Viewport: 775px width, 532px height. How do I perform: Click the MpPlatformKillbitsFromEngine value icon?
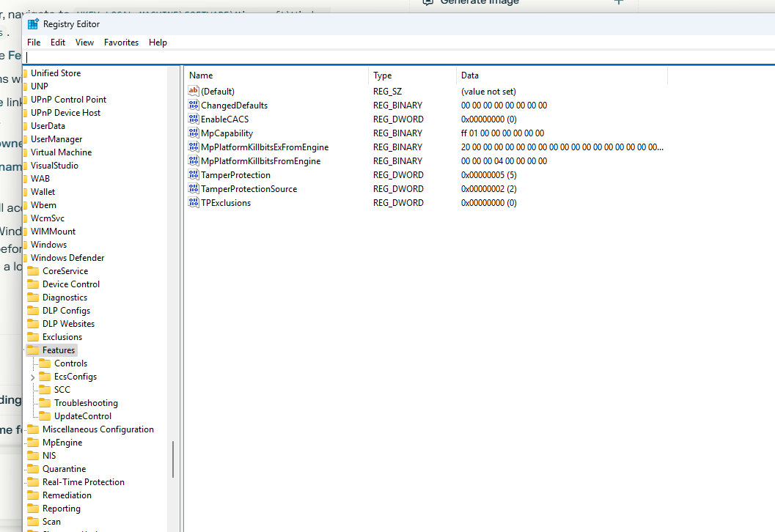tap(194, 160)
